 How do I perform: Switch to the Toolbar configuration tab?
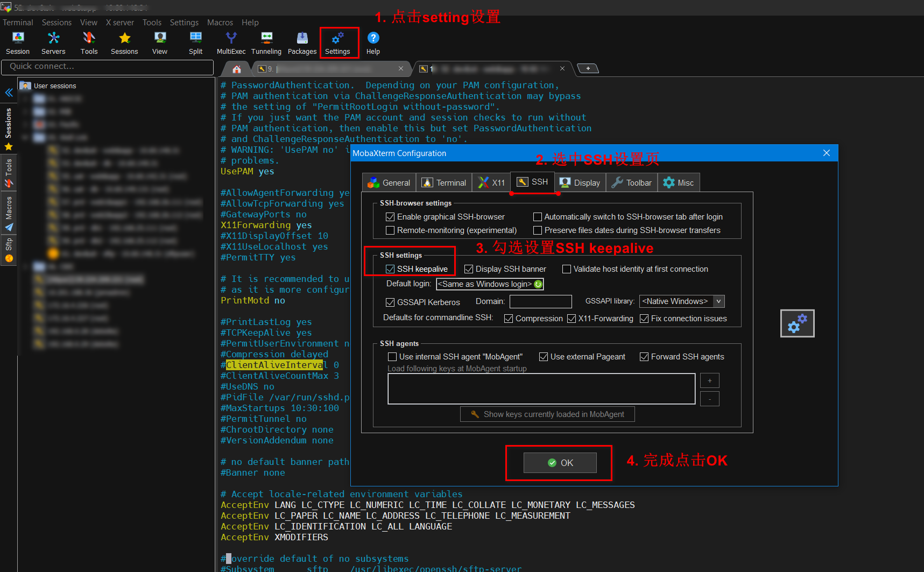click(632, 182)
